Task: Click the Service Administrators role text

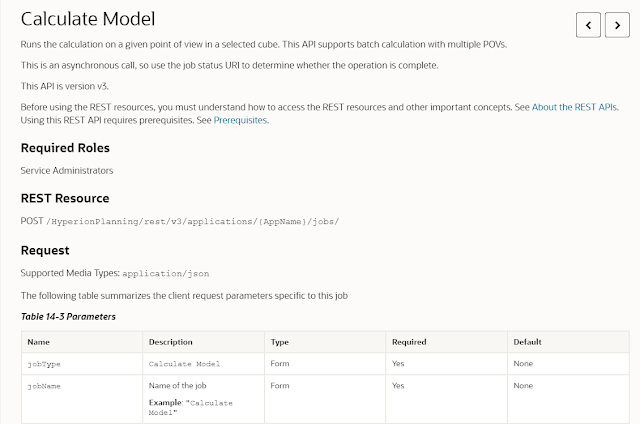Action: [x=67, y=170]
